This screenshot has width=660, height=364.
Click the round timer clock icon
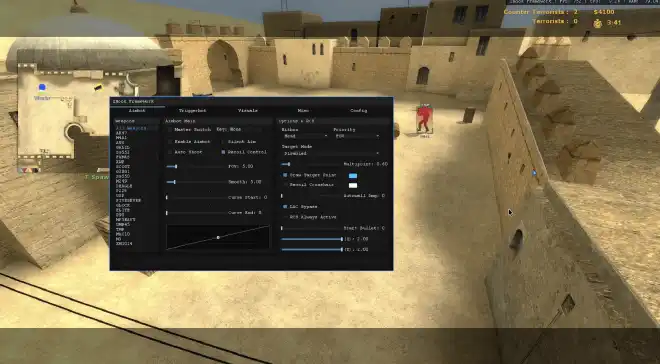click(x=598, y=23)
